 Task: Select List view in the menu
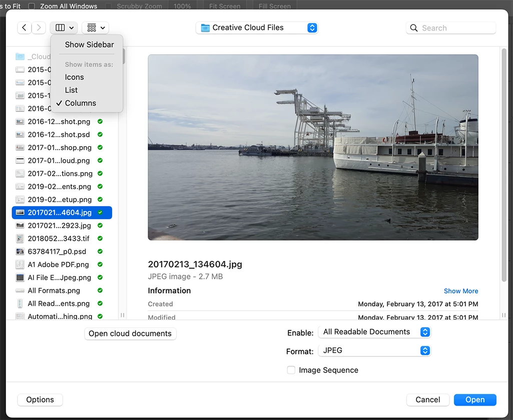(x=71, y=90)
